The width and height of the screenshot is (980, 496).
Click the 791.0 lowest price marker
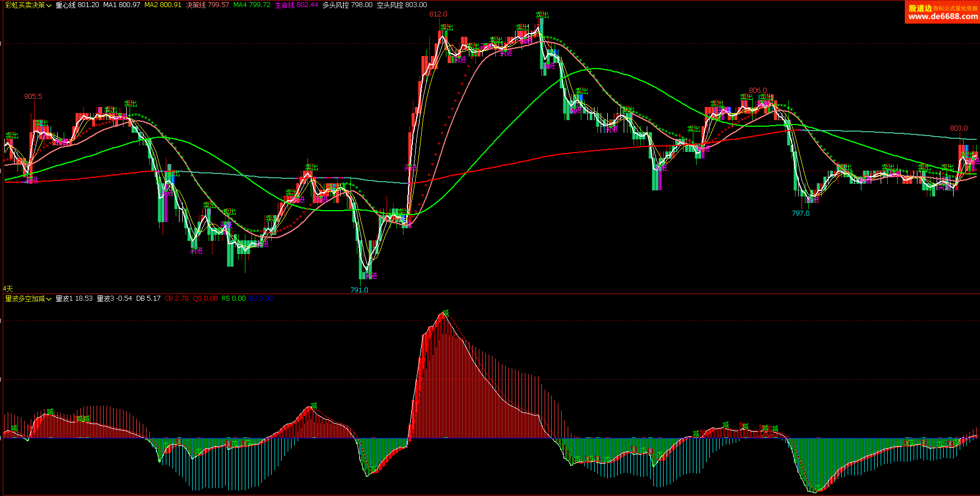(x=359, y=290)
